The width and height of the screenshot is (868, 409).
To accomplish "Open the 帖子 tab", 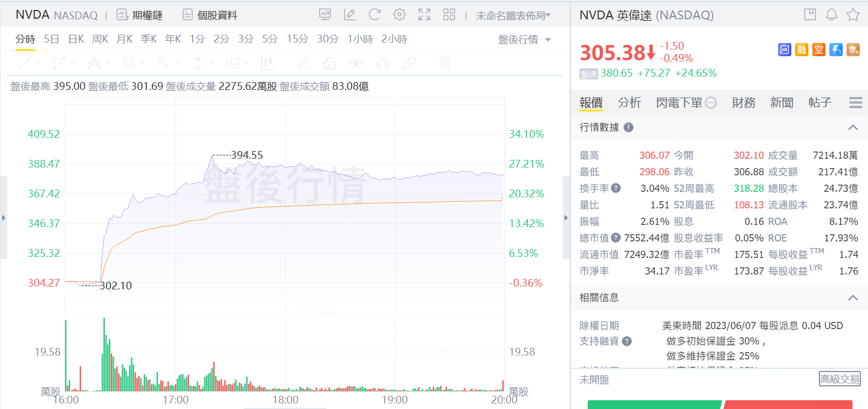I will click(820, 103).
